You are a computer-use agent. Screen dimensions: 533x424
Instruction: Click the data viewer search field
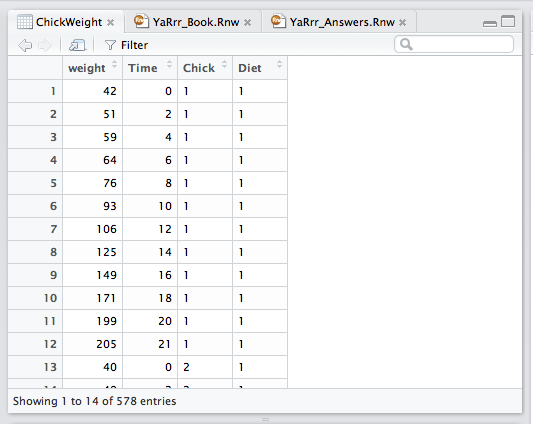(x=454, y=44)
